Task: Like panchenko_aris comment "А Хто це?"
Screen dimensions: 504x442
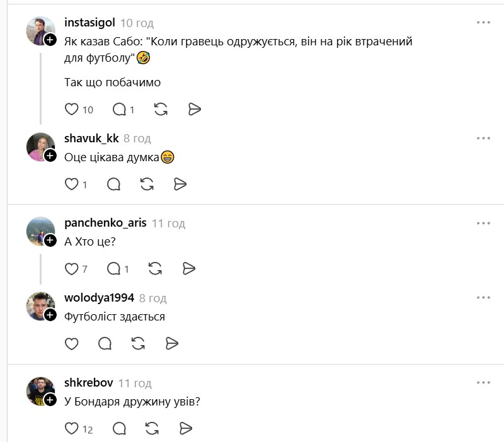Action: (x=72, y=269)
